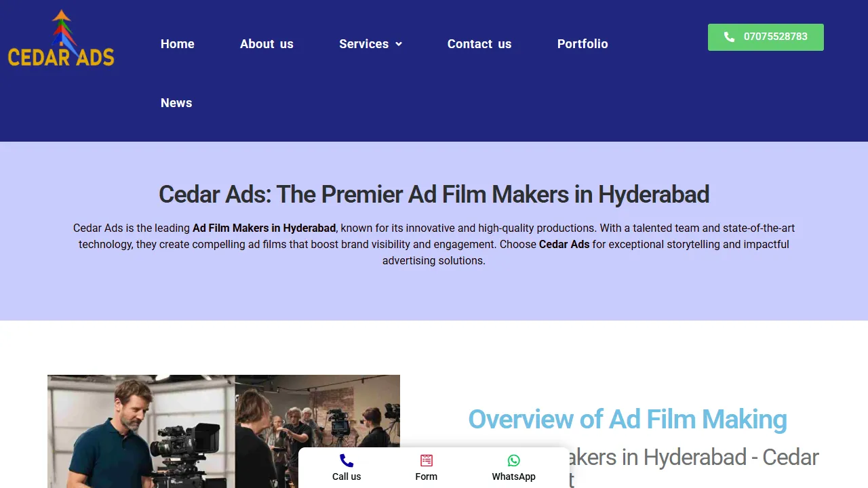868x488 pixels.
Task: Click the Call us label in bottom bar
Action: click(x=346, y=476)
